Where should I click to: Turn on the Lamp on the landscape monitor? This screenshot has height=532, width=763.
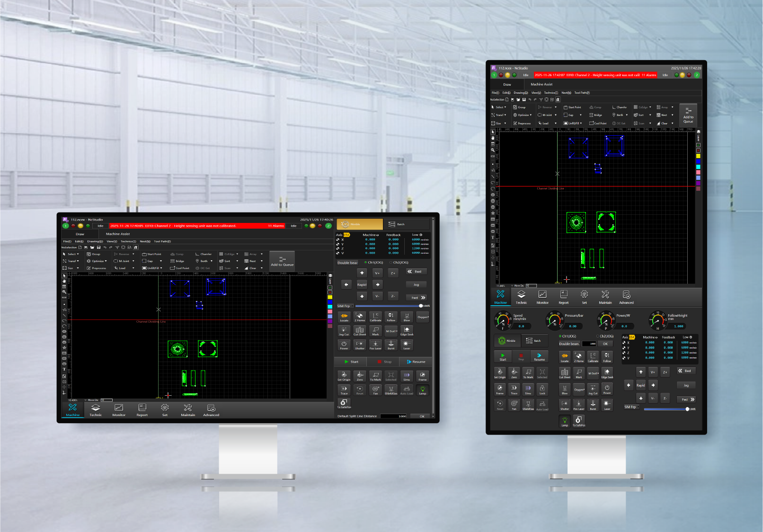[422, 390]
